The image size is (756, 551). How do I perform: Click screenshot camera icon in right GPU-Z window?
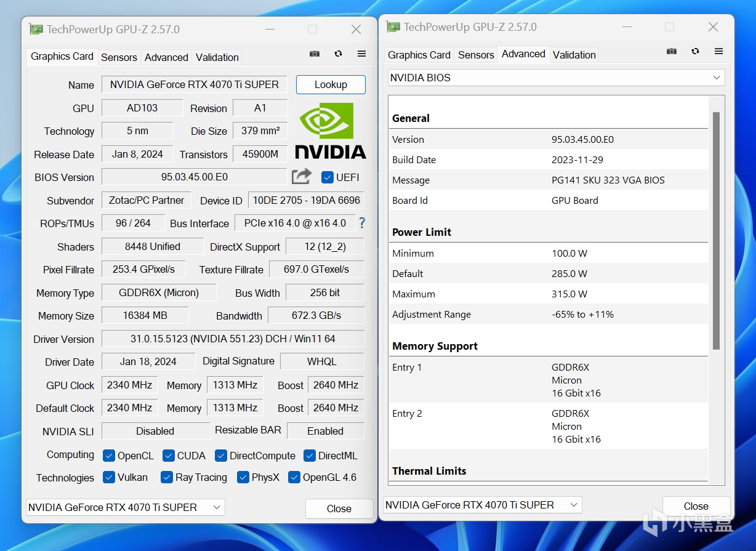click(x=672, y=51)
